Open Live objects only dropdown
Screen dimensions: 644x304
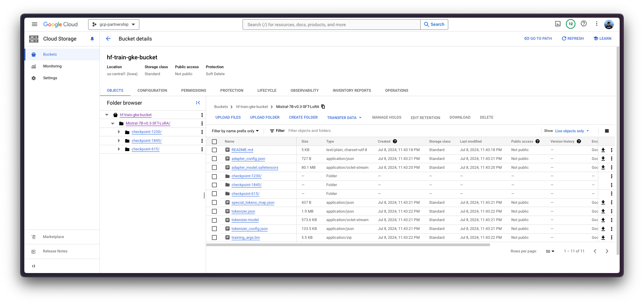(572, 131)
